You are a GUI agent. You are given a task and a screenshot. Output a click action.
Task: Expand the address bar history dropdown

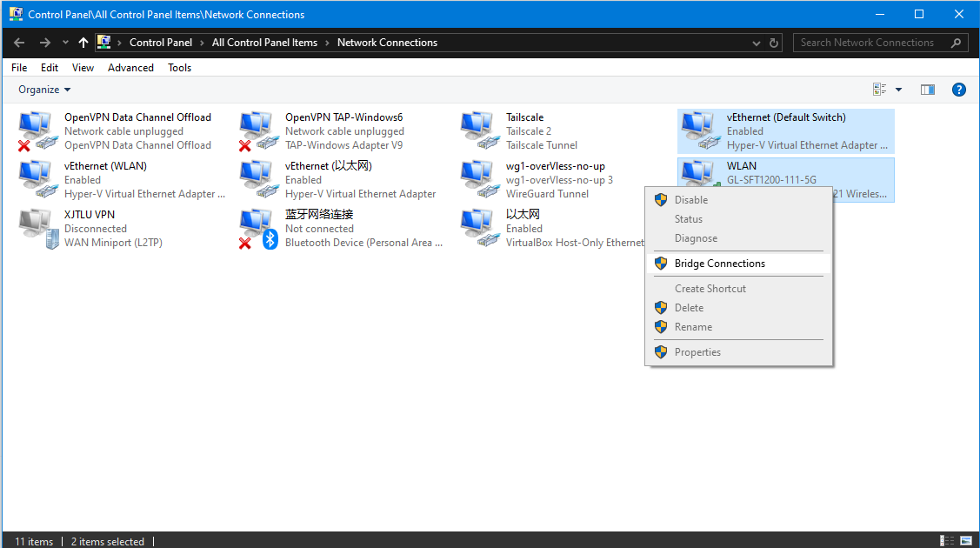point(757,43)
